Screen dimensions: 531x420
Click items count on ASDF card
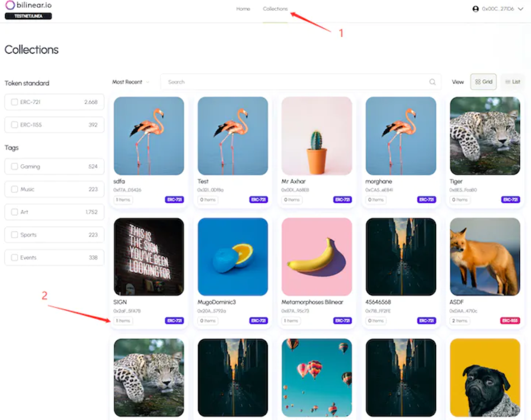[x=460, y=321]
